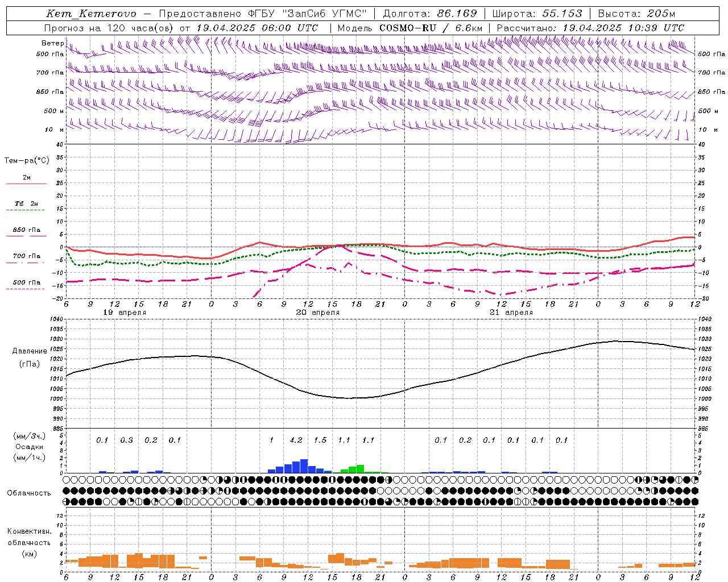The height and width of the screenshot is (582, 728).
Task: Click the 500 м wind level label on left
Action: tap(55, 111)
